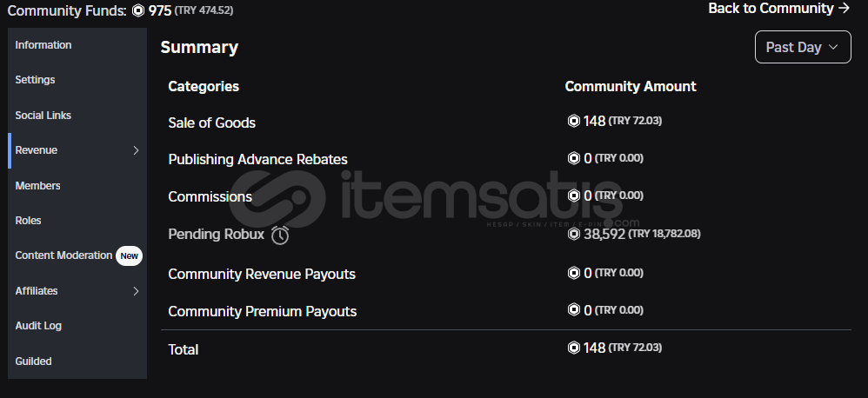Click the Robux icon beside Community Funds
Screen dimensions: 868x398
(138, 10)
